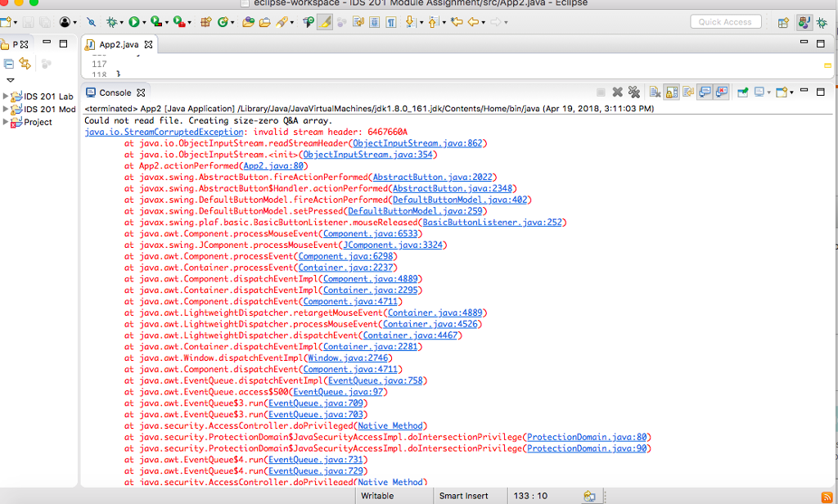Pin the Console view
This screenshot has width=838, height=504.
point(743,92)
